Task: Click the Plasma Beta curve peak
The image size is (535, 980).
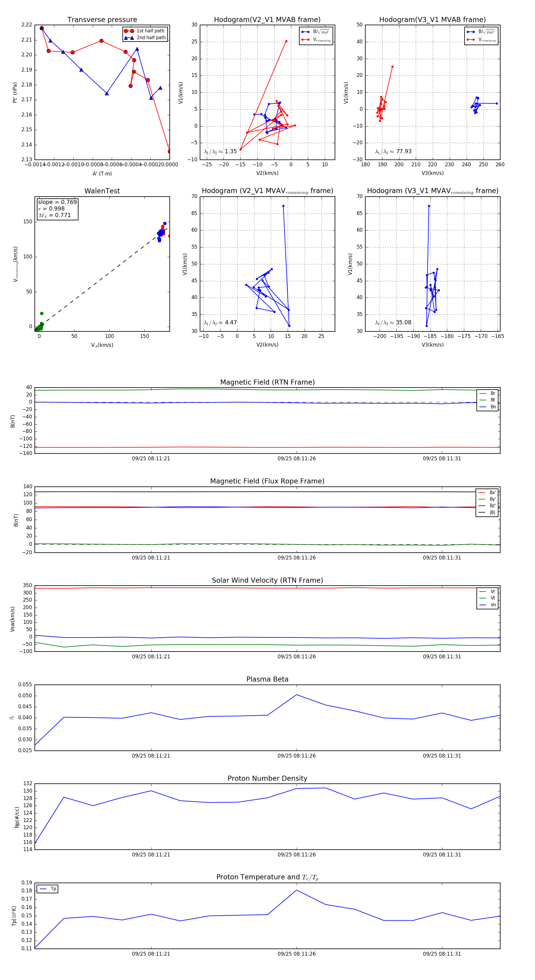Action: [x=297, y=695]
